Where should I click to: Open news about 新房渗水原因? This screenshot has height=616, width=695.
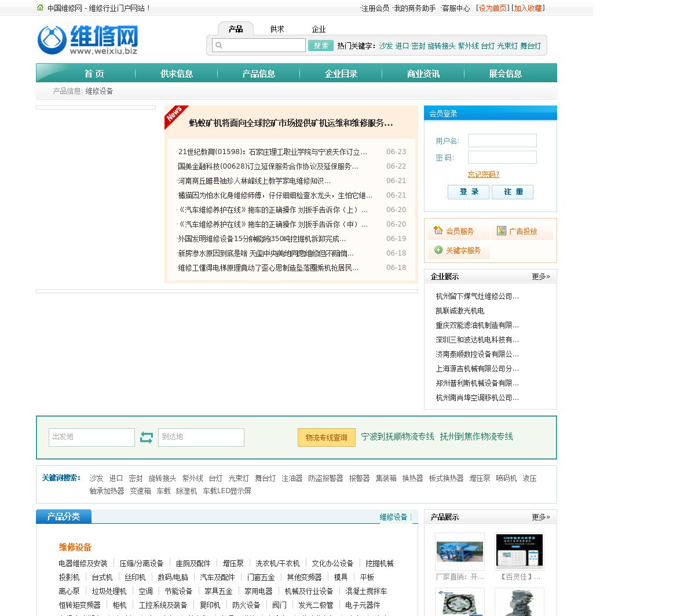tap(266, 253)
